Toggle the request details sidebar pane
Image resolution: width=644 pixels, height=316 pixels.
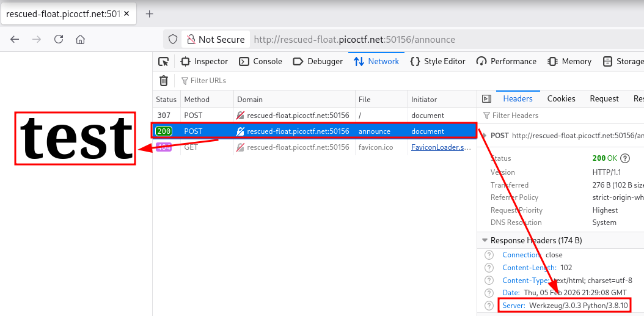pos(486,99)
